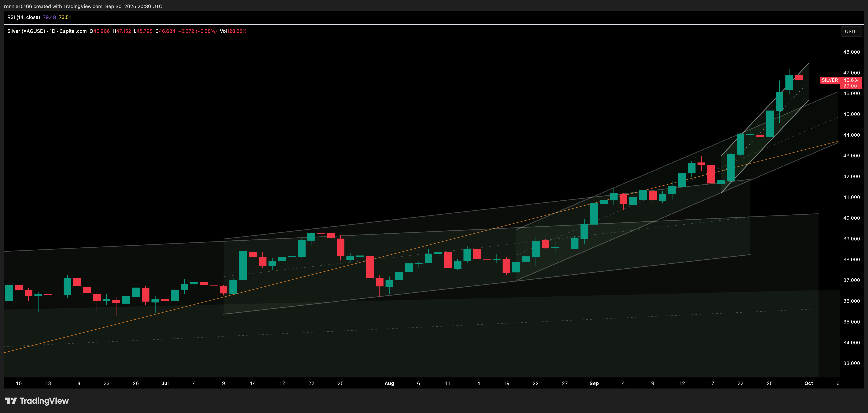Click the purple RSI value 79.48

[x=49, y=17]
